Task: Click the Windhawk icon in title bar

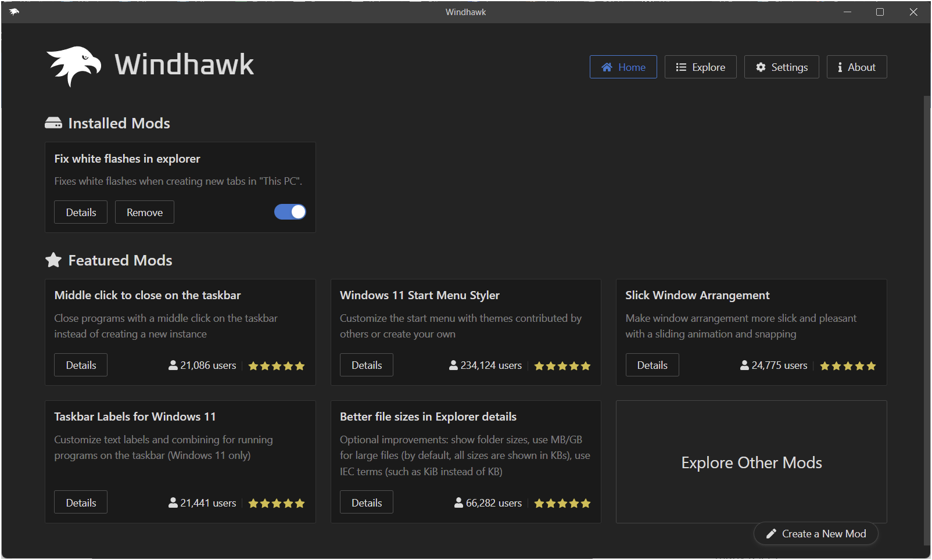Action: 14,12
